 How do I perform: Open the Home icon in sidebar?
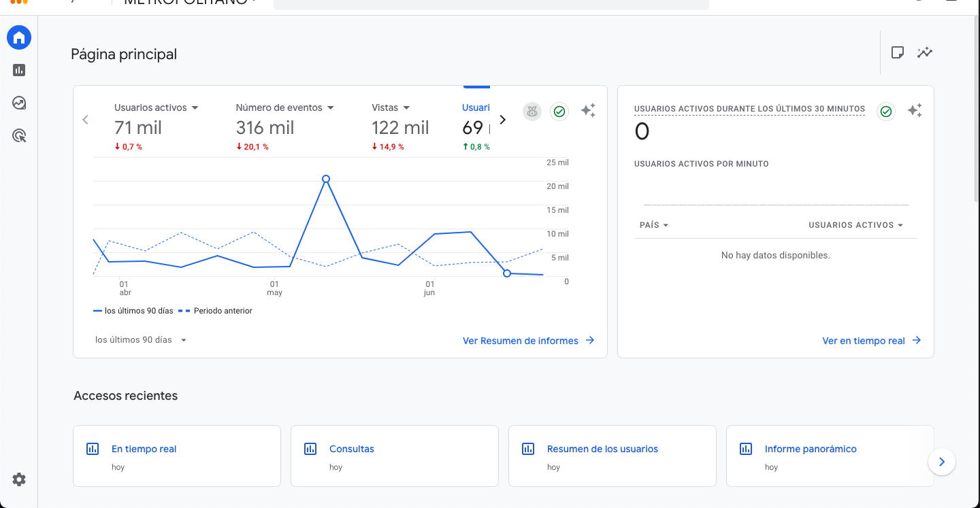(x=19, y=37)
